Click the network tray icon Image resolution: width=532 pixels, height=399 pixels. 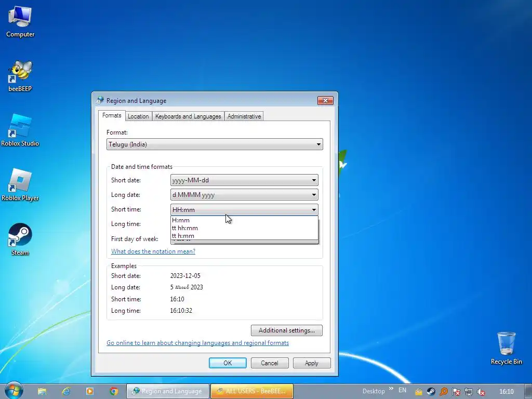[468, 392]
